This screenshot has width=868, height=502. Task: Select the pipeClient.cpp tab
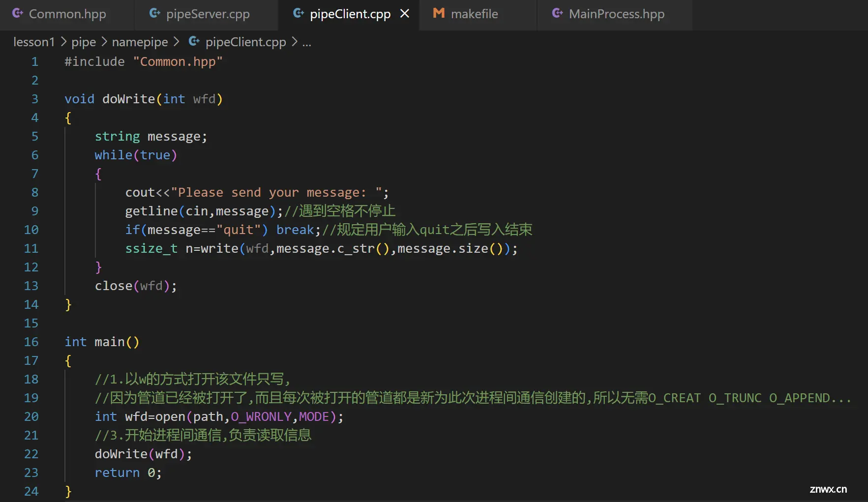[x=350, y=14]
